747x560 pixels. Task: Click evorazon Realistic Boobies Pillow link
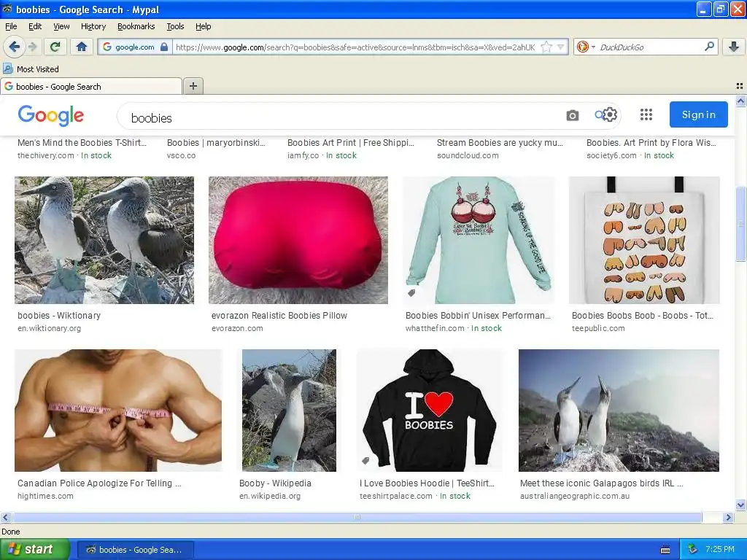[279, 315]
